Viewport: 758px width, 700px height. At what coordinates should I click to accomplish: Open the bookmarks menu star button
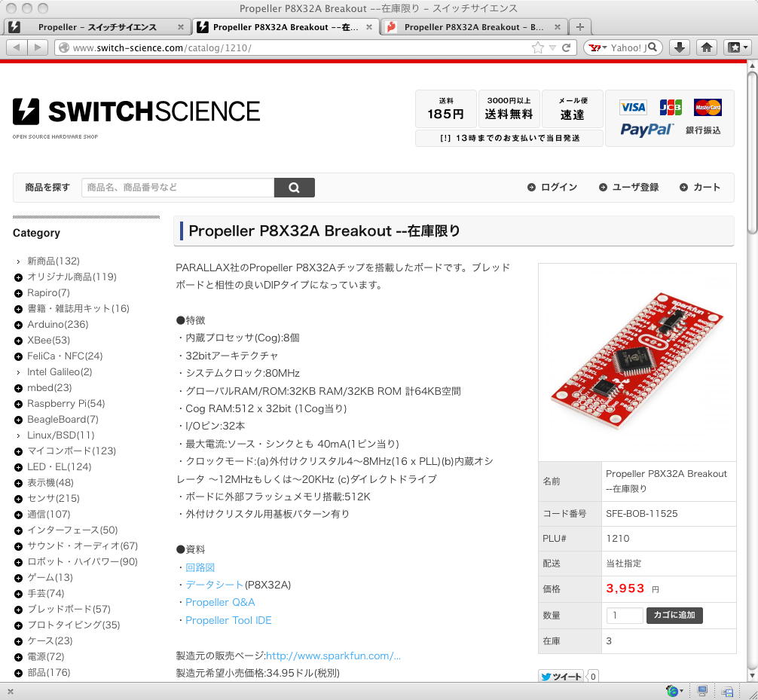737,47
